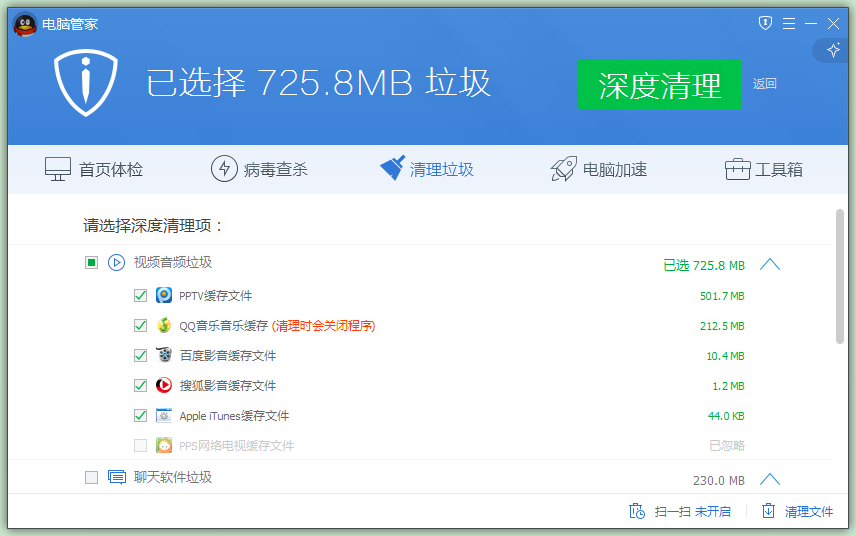
Task: Toggle the 视频音频垃圾 group checkbox
Action: tap(91, 263)
